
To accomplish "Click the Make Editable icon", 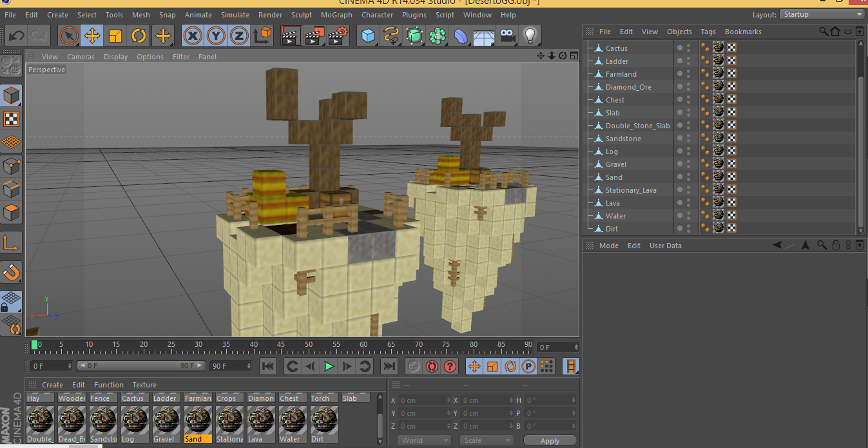I will [11, 65].
